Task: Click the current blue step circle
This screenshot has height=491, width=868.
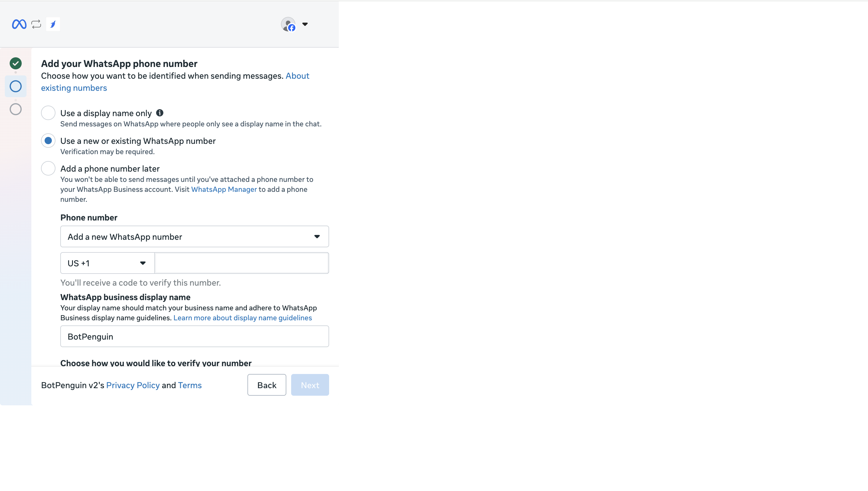Action: click(15, 86)
